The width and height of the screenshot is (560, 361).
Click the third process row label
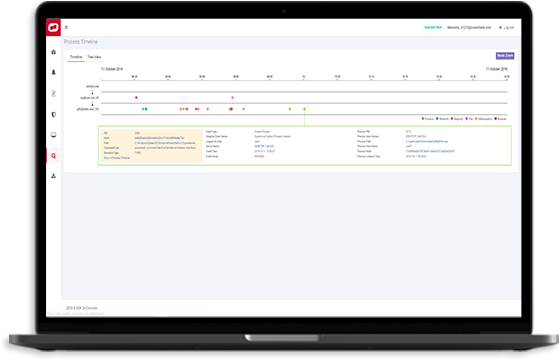[88, 109]
